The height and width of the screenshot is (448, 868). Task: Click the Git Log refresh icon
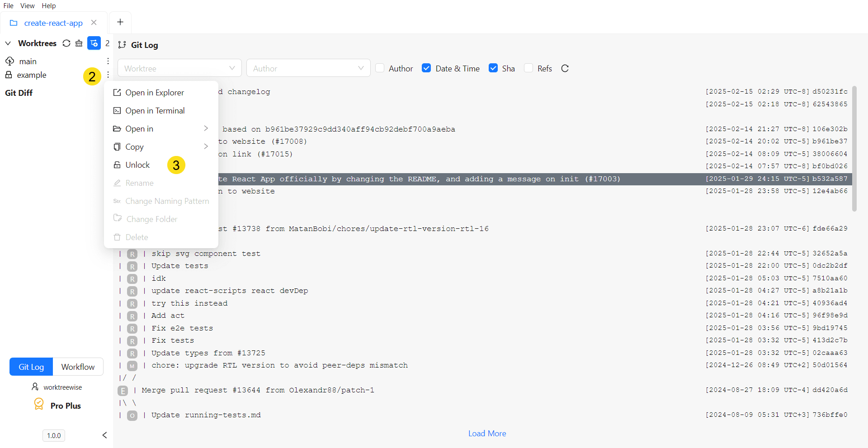point(565,68)
